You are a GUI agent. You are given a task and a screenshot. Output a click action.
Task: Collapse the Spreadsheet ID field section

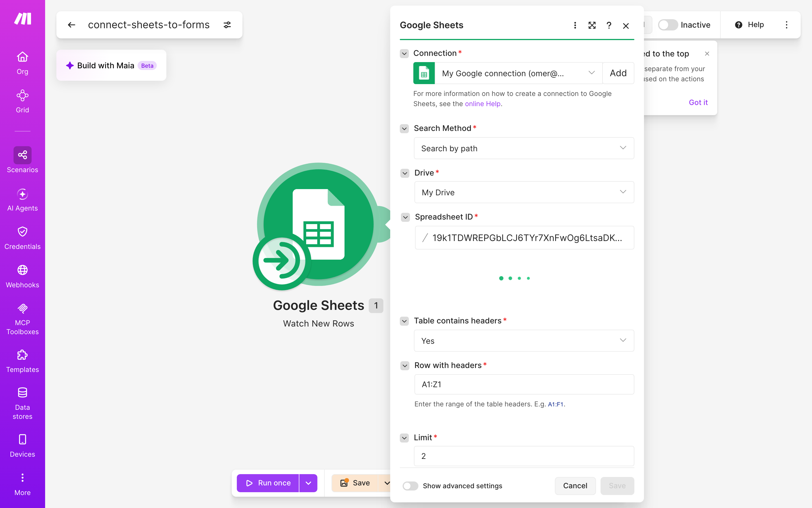[x=405, y=217]
